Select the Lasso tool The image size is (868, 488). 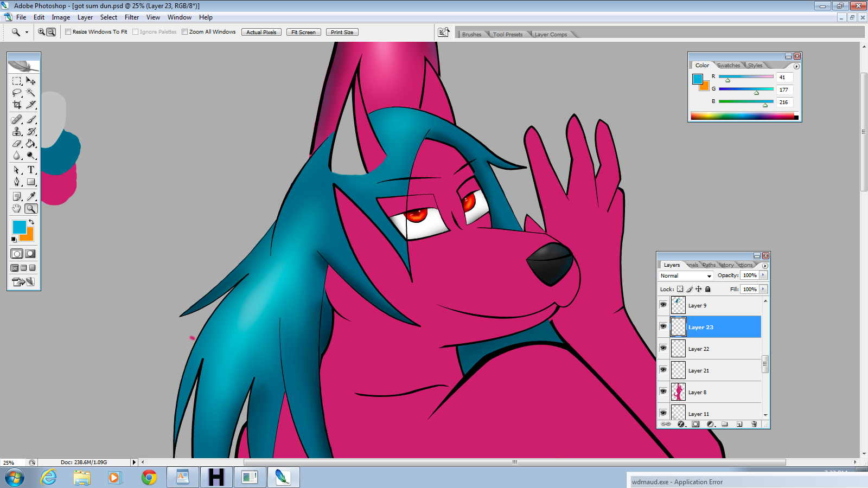pos(17,93)
